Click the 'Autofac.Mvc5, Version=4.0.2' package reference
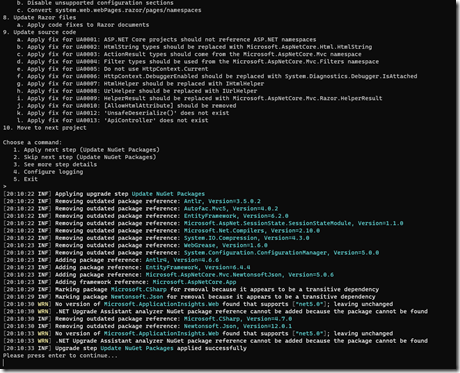 [x=231, y=208]
